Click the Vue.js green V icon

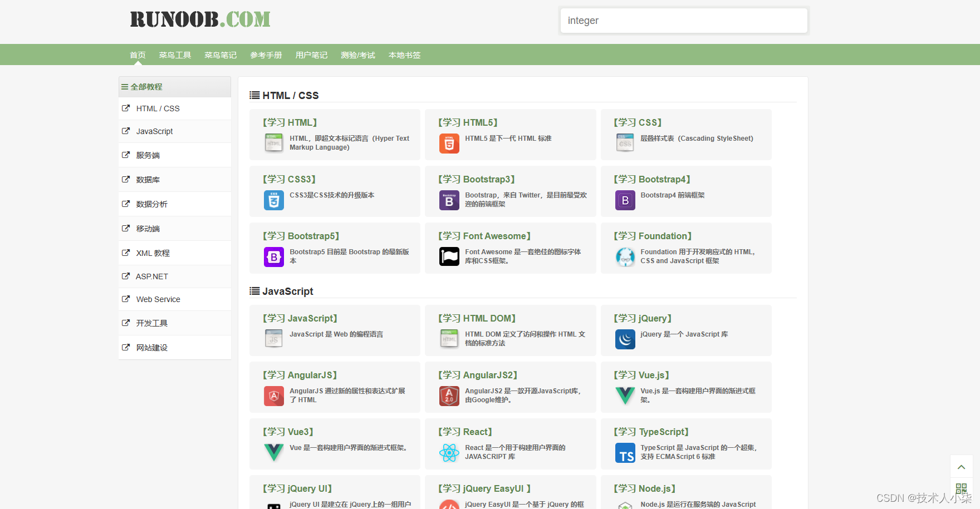625,396
